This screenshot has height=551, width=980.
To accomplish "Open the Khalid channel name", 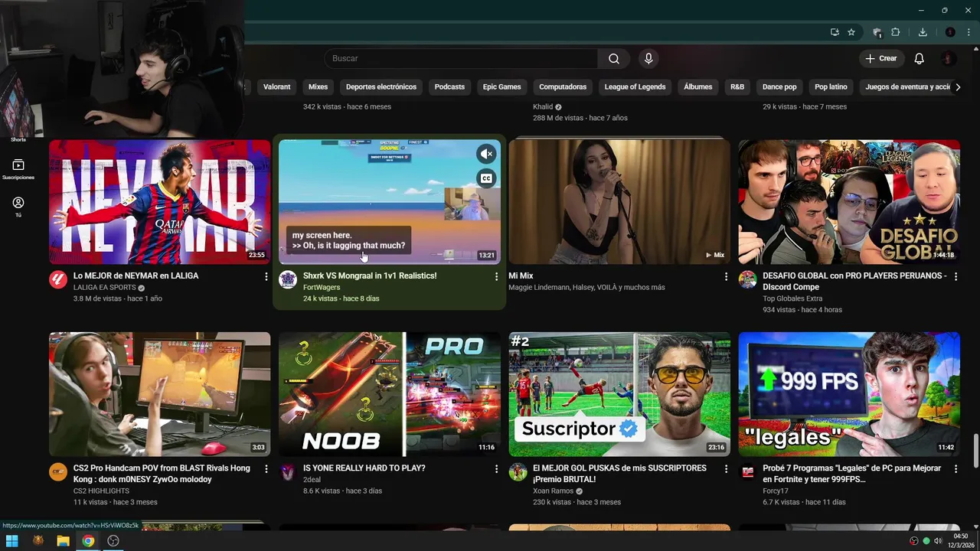I will [x=543, y=107].
